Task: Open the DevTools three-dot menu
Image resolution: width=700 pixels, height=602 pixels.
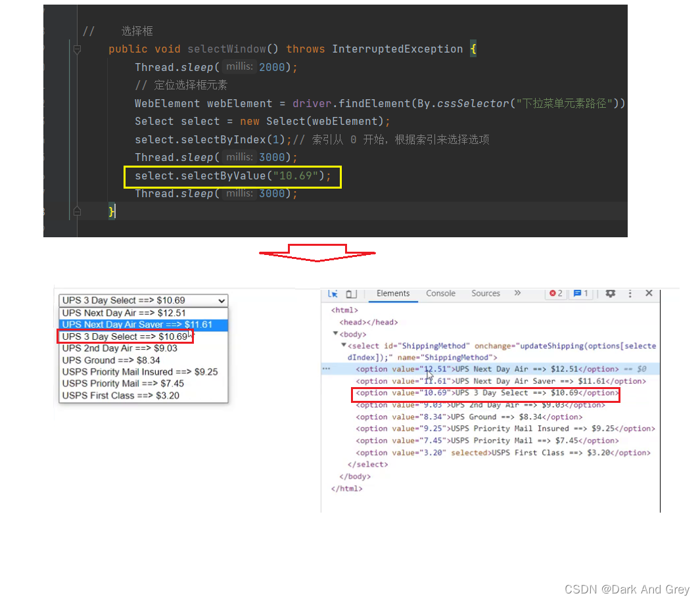Action: coord(630,293)
